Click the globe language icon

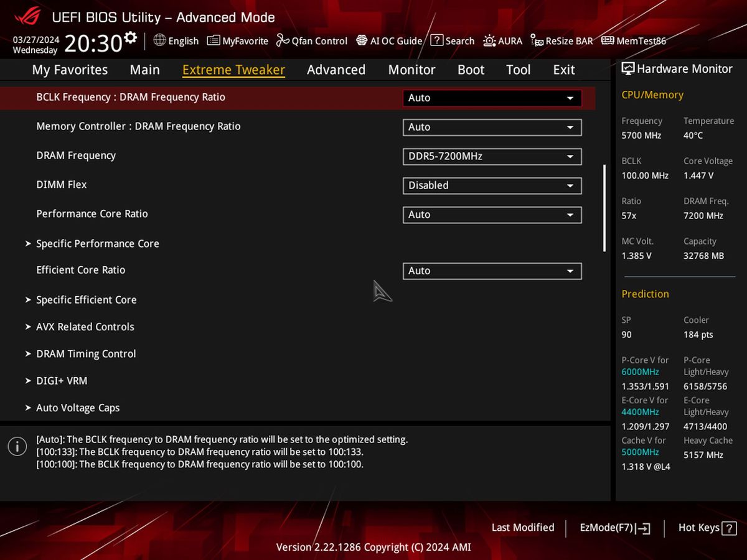159,40
